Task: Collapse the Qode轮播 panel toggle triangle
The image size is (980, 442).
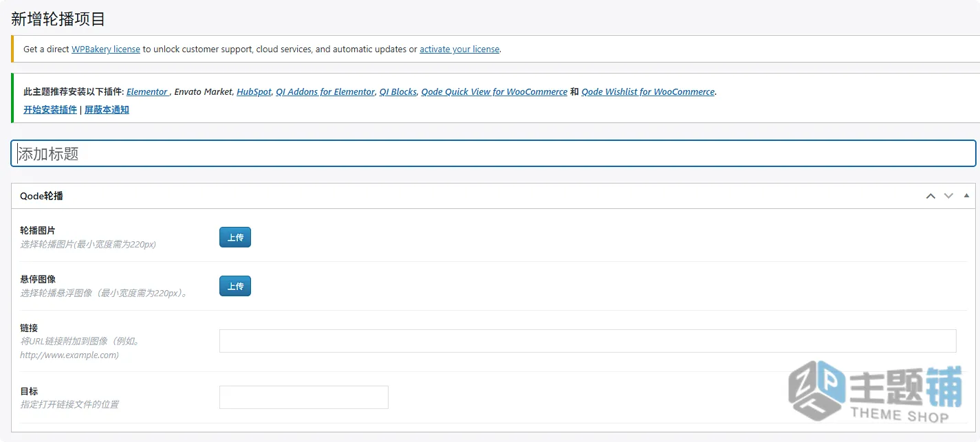Action: click(x=966, y=196)
